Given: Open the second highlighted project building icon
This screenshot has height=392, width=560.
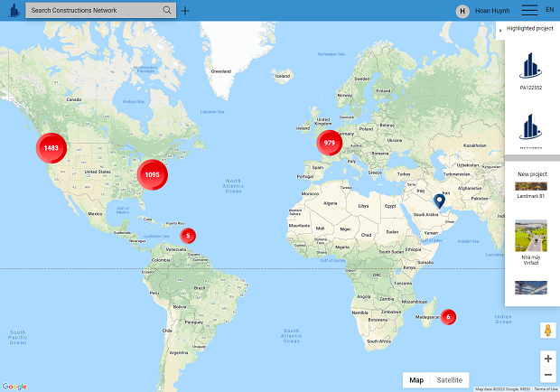Looking at the screenshot, I should (531, 126).
